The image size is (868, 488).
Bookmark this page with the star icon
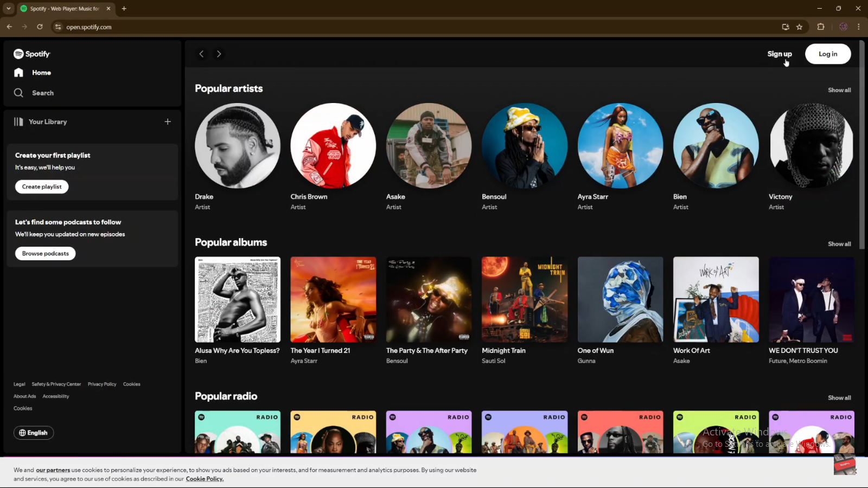[799, 27]
